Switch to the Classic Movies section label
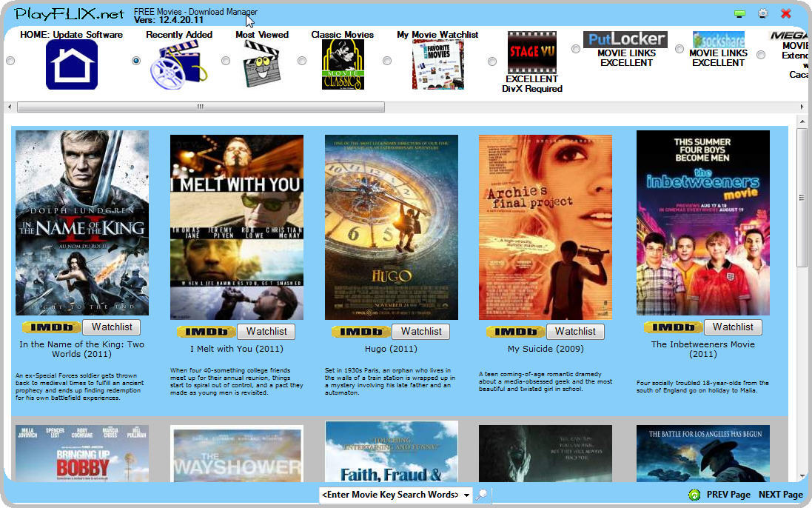This screenshot has width=812, height=508. point(342,34)
